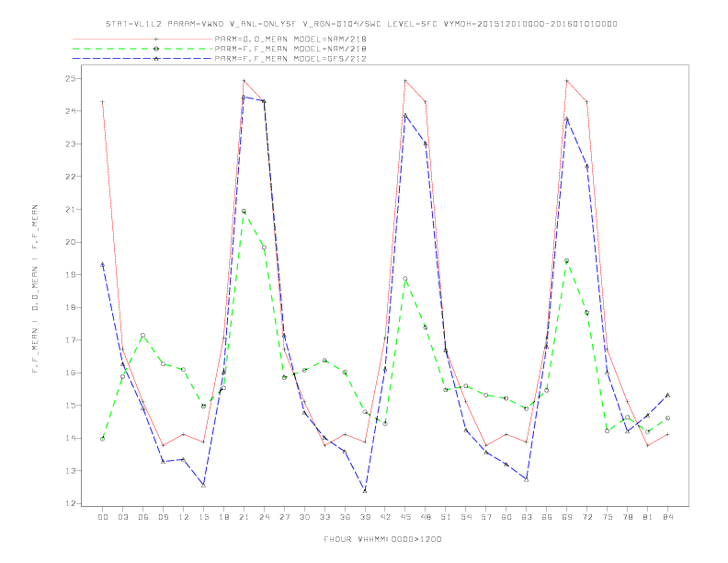Click y-axis tick value 14
The height and width of the screenshot is (563, 728).
click(70, 438)
